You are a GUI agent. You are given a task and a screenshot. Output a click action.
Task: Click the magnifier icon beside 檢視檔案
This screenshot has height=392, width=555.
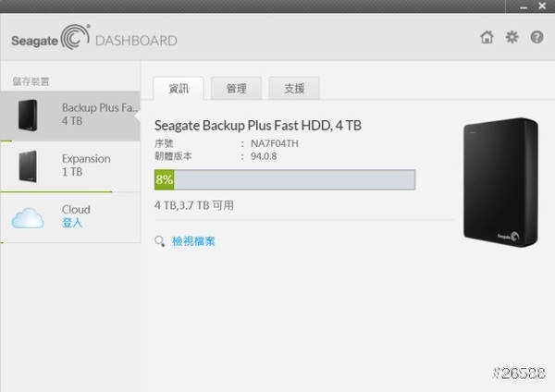tap(160, 242)
